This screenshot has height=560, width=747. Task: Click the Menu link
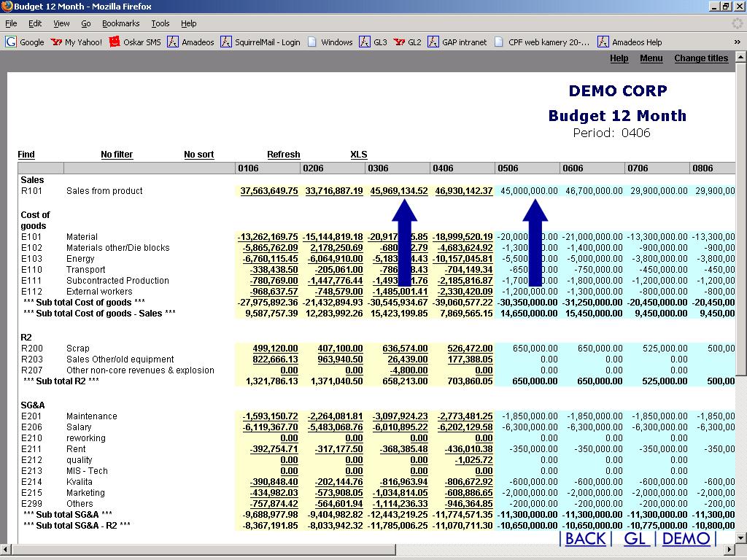651,58
